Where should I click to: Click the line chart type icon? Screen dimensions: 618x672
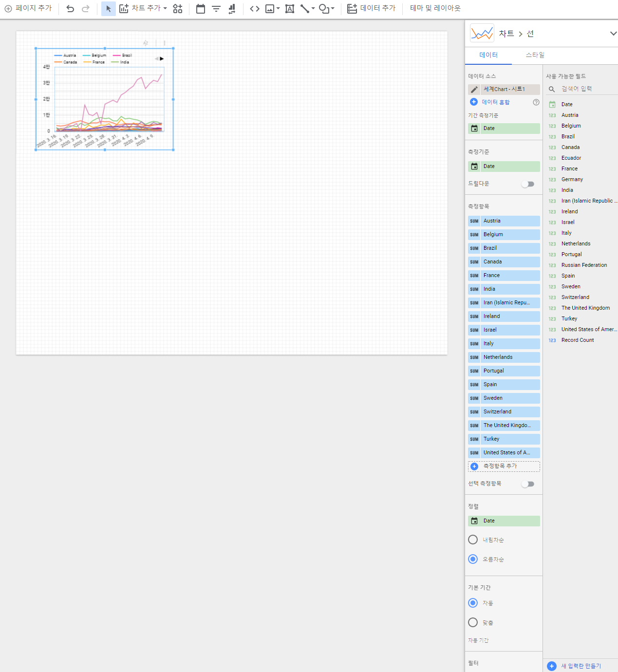click(x=482, y=33)
